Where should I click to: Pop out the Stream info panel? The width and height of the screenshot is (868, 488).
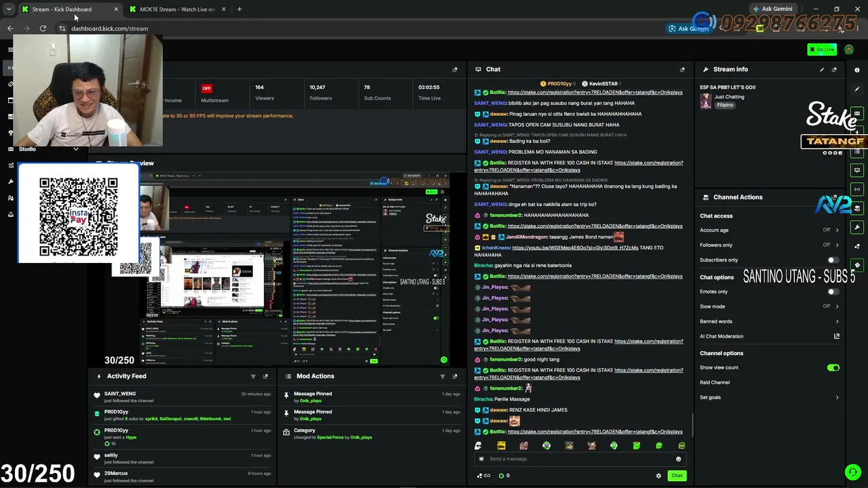(834, 69)
